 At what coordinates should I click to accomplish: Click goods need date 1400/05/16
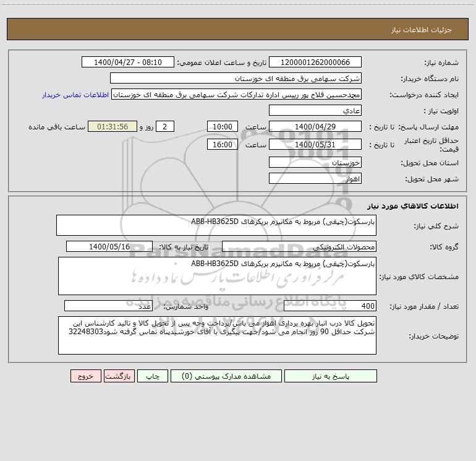click(x=109, y=246)
